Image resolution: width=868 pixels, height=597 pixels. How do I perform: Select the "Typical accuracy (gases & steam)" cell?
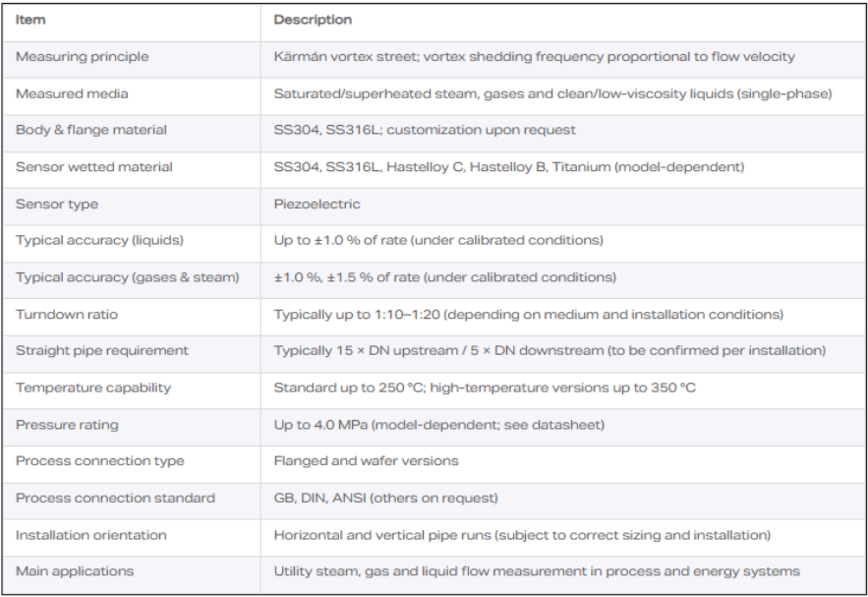point(127,277)
